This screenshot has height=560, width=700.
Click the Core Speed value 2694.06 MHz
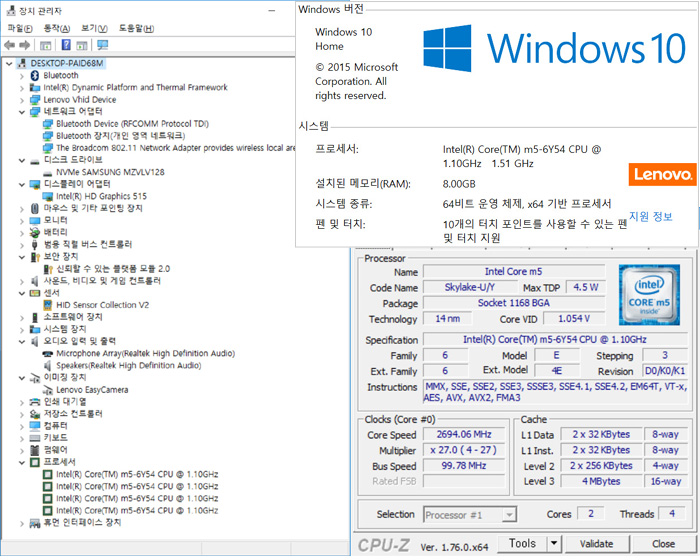click(x=464, y=435)
